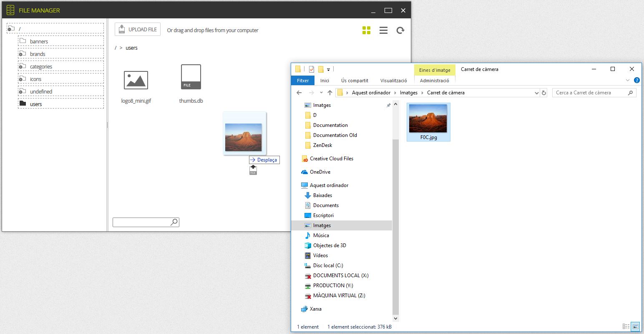Select the logo8_mini.gif file icon

click(136, 80)
